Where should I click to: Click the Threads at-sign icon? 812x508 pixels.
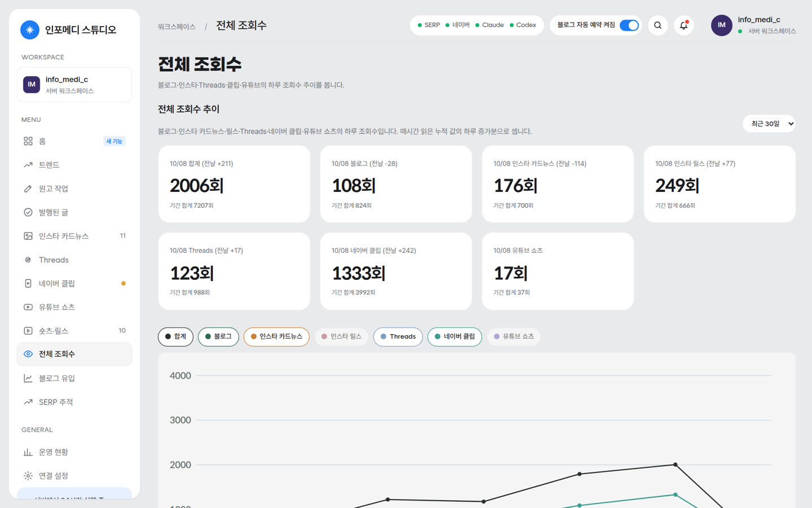[28, 260]
